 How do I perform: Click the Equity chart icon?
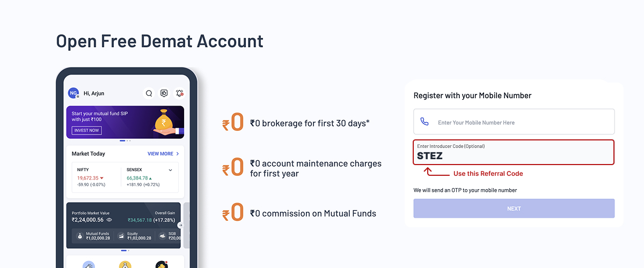click(121, 236)
